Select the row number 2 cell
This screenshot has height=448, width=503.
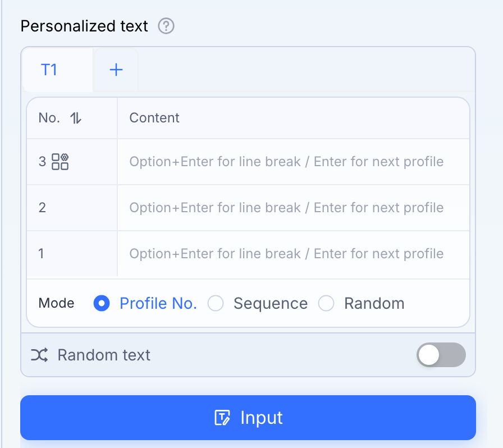(72, 208)
